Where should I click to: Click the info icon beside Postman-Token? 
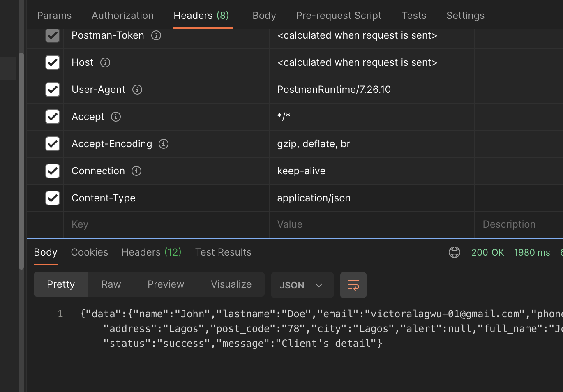tap(156, 35)
